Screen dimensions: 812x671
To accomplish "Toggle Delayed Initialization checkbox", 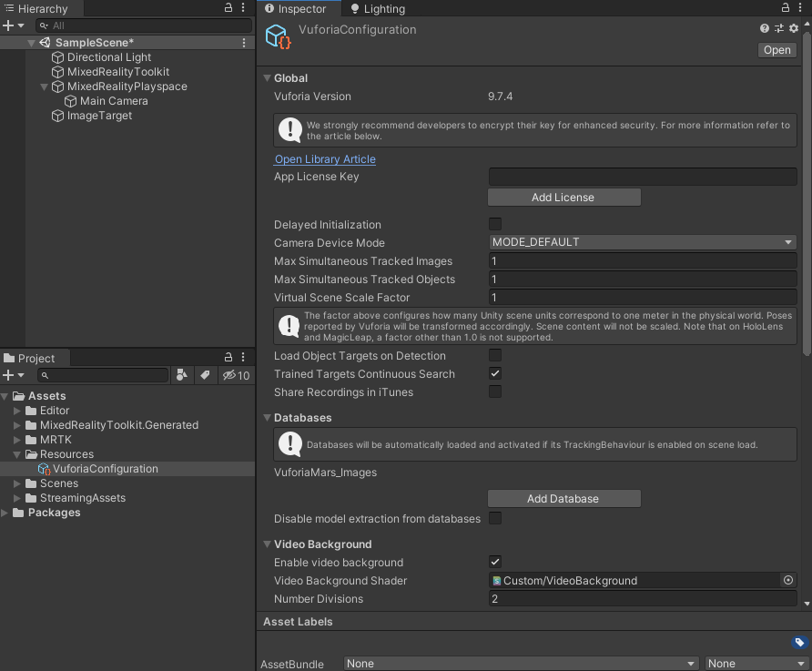I will pyautogui.click(x=495, y=224).
